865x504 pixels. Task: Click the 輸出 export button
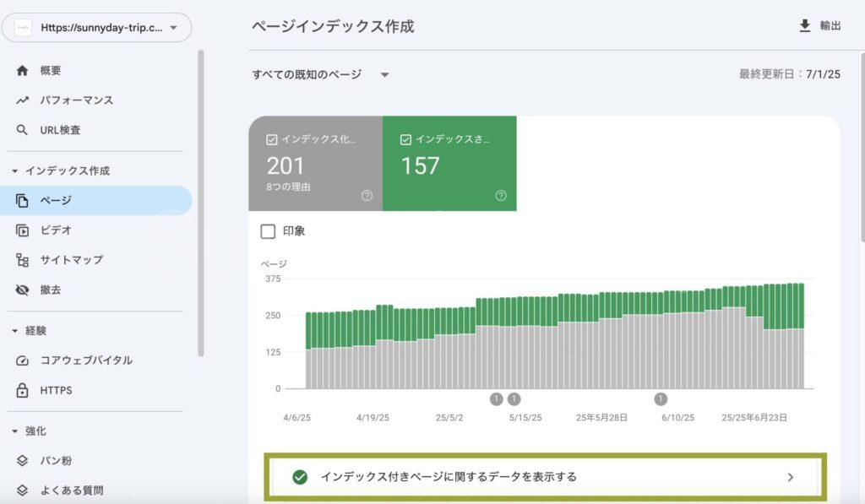(x=820, y=26)
